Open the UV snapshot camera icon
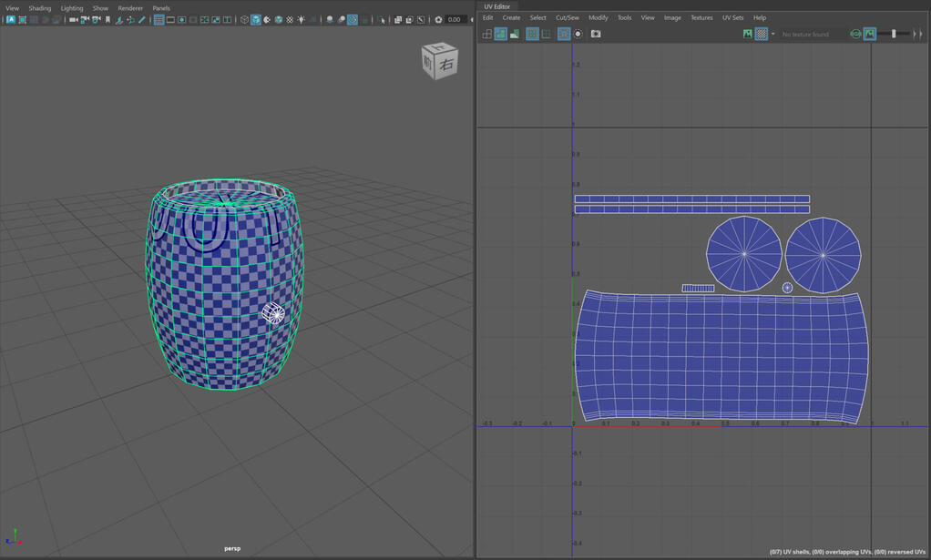Screen dimensions: 931x560 pyautogui.click(x=596, y=34)
